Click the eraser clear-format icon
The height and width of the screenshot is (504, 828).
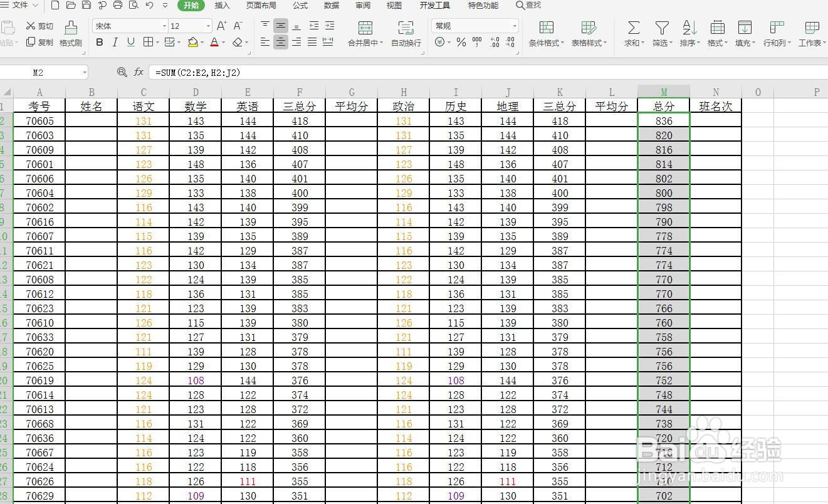237,42
